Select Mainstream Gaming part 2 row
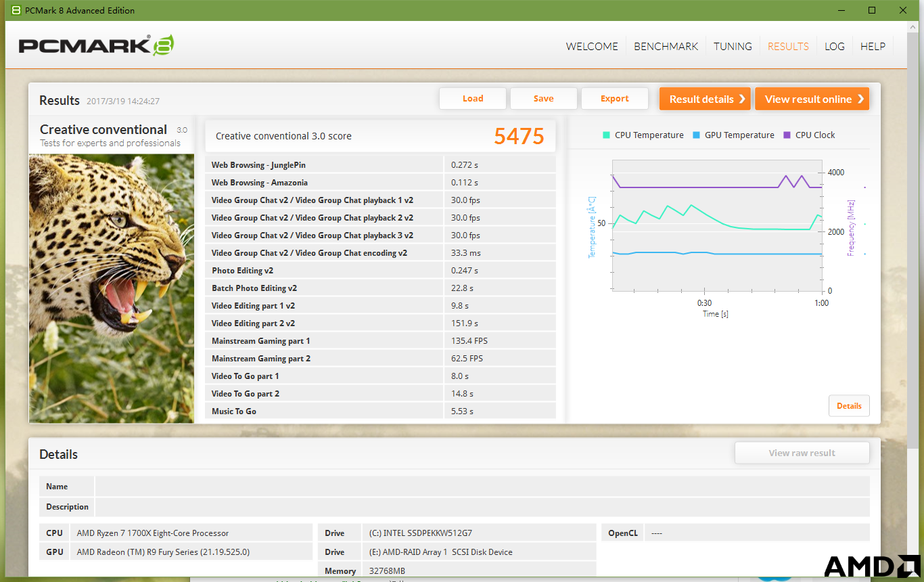924x582 pixels. coord(380,359)
